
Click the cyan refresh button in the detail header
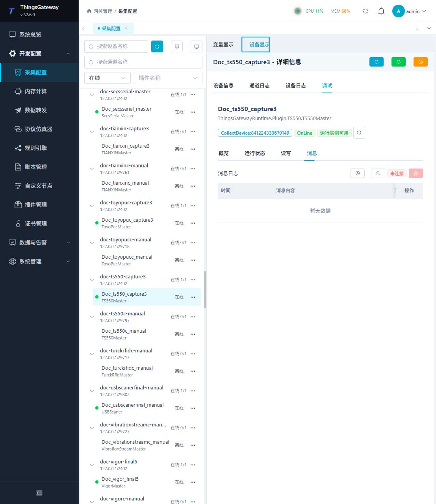[377, 62]
